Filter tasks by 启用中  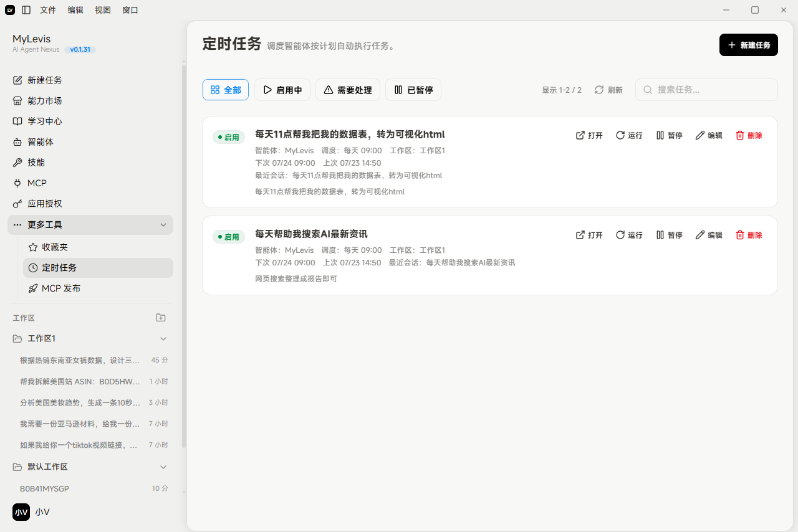[282, 90]
